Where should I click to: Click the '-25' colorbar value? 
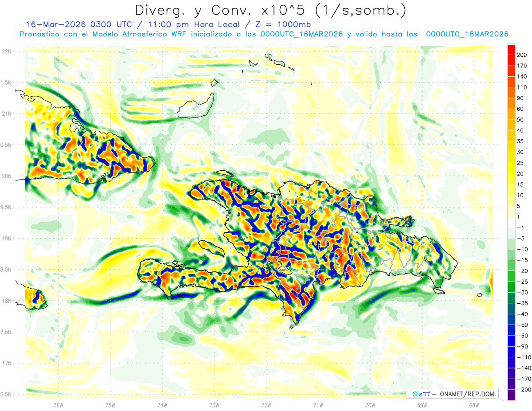coord(522,282)
